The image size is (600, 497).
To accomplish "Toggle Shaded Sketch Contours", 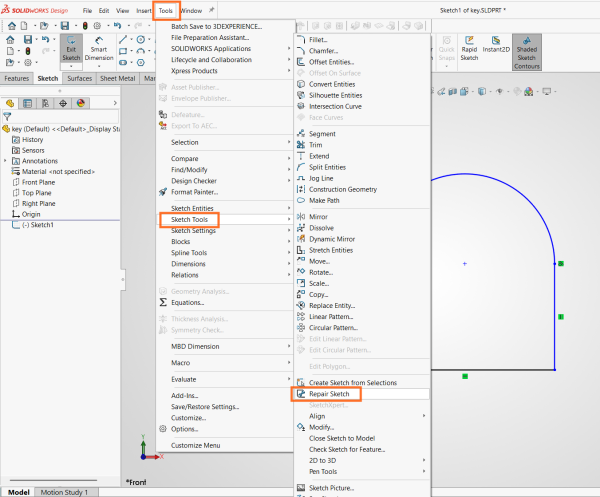I will tap(527, 53).
